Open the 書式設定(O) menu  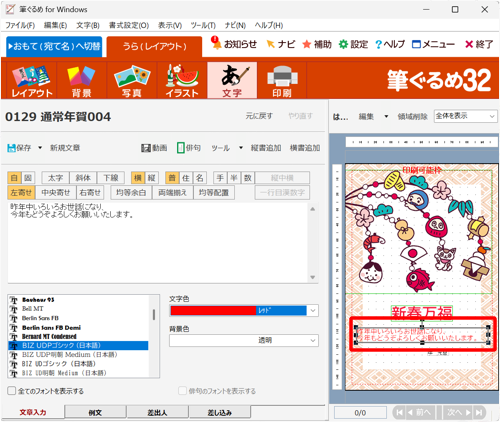[x=129, y=25]
